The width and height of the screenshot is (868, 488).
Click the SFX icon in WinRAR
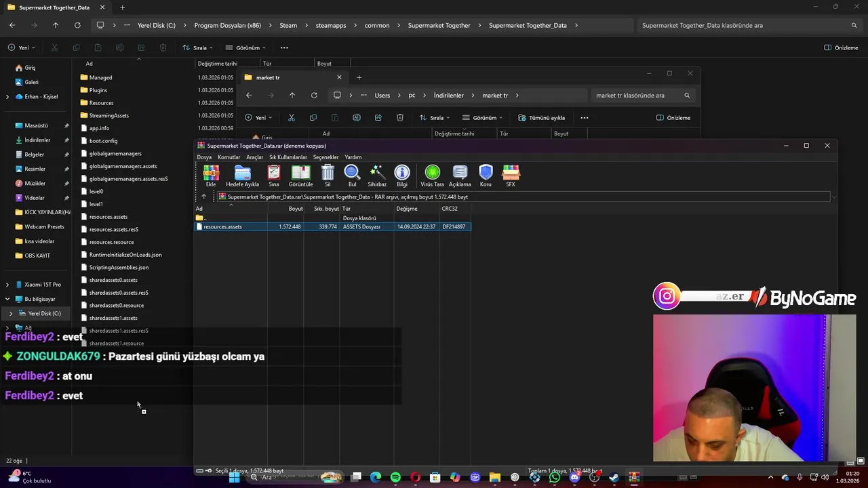point(511,176)
